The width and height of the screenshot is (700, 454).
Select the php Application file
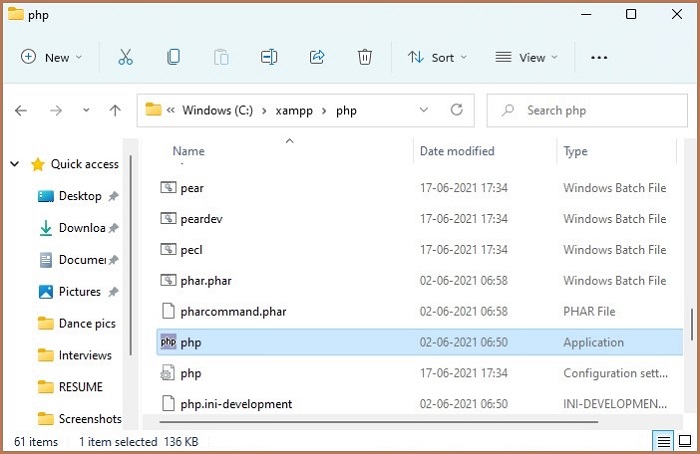coord(420,342)
